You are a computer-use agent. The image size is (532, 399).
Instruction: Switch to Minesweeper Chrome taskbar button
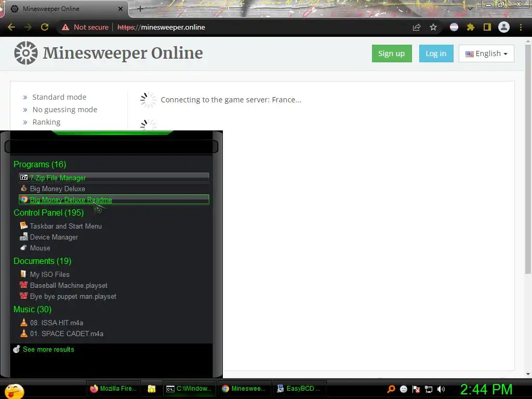coord(244,389)
